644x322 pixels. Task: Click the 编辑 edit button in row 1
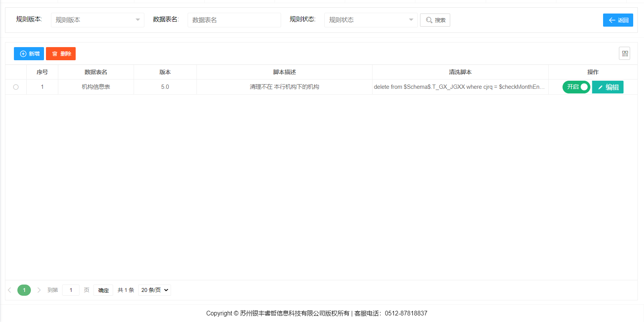pos(608,87)
